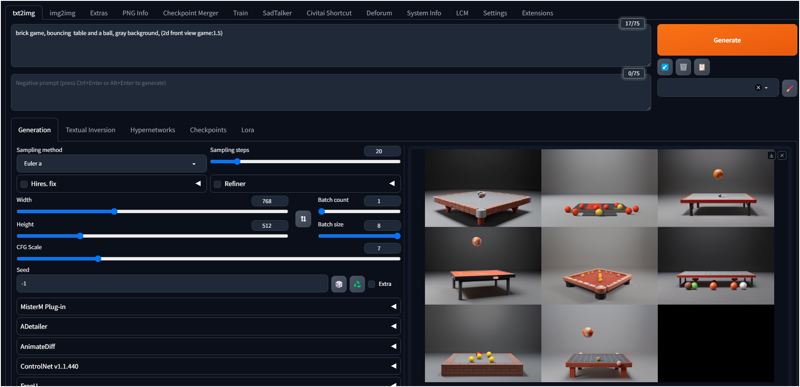
Task: Open the Lora tab
Action: tap(248, 130)
